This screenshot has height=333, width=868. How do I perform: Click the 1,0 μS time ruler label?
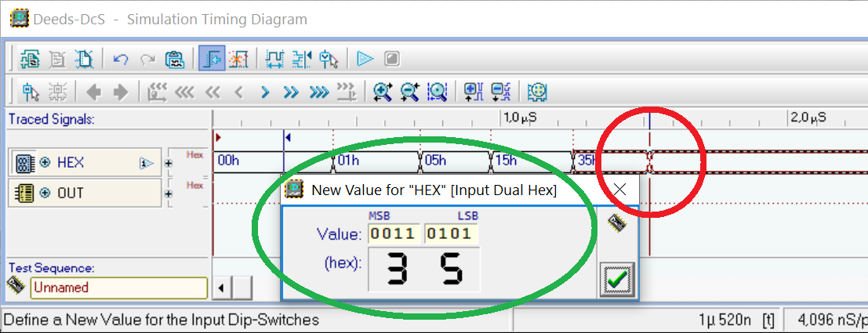[521, 118]
